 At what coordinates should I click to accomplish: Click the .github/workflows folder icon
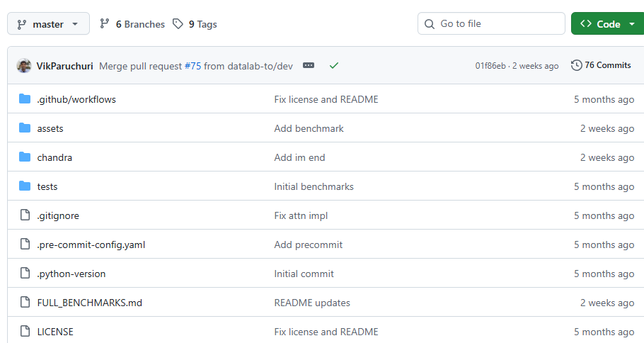tap(25, 99)
